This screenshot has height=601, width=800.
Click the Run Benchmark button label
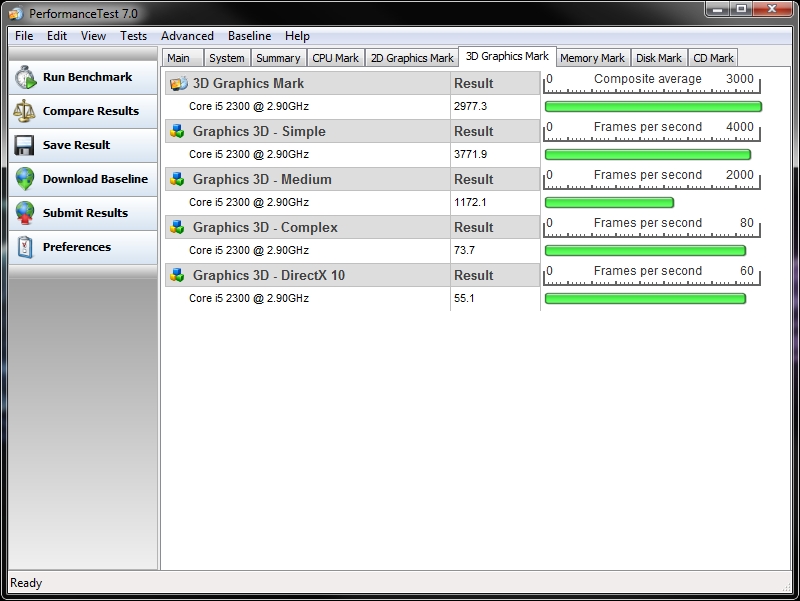click(87, 77)
